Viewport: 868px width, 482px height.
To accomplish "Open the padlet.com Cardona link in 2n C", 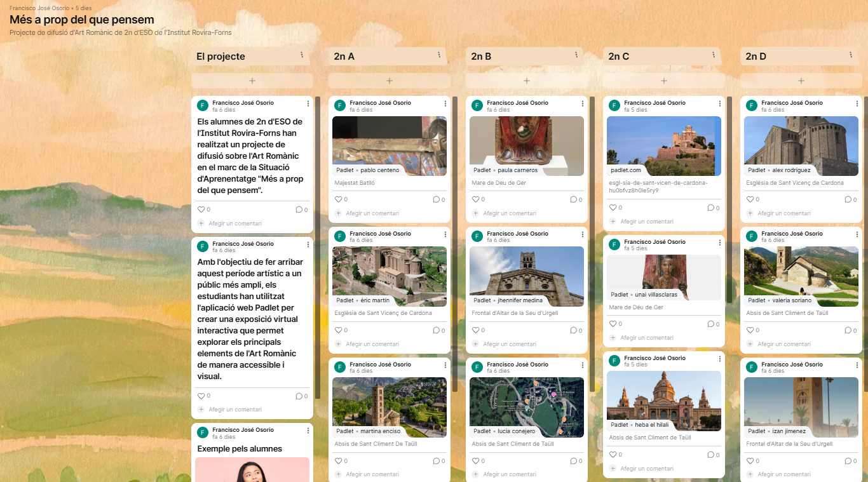I will [x=663, y=145].
